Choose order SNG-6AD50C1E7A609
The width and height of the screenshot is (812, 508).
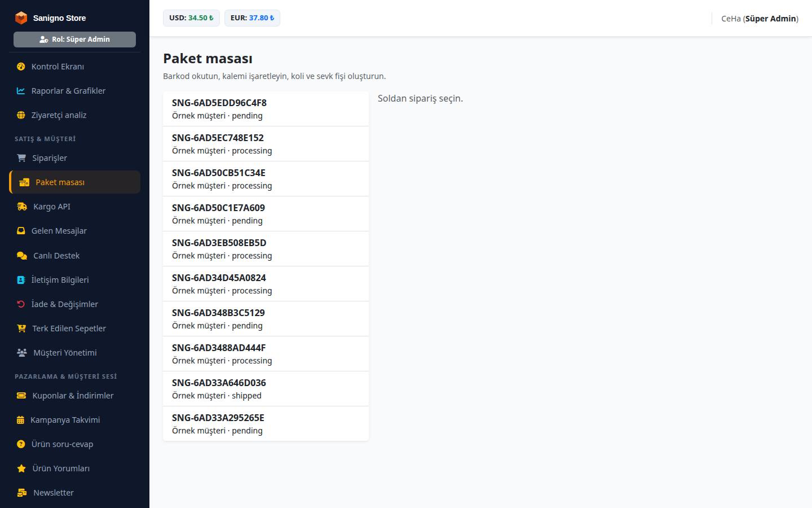point(266,214)
